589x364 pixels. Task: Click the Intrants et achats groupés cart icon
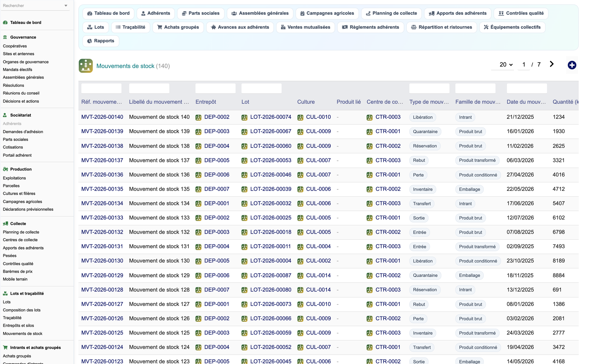click(5, 348)
